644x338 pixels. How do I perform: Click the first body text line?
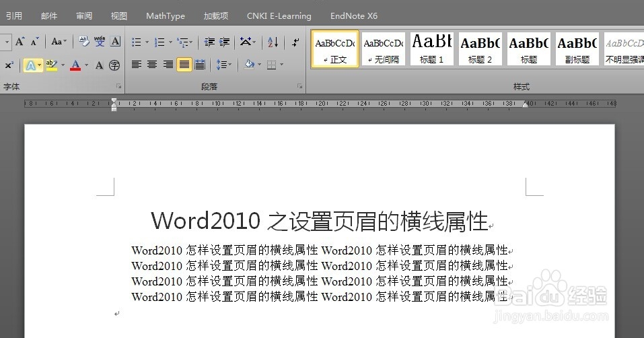pyautogui.click(x=320, y=250)
